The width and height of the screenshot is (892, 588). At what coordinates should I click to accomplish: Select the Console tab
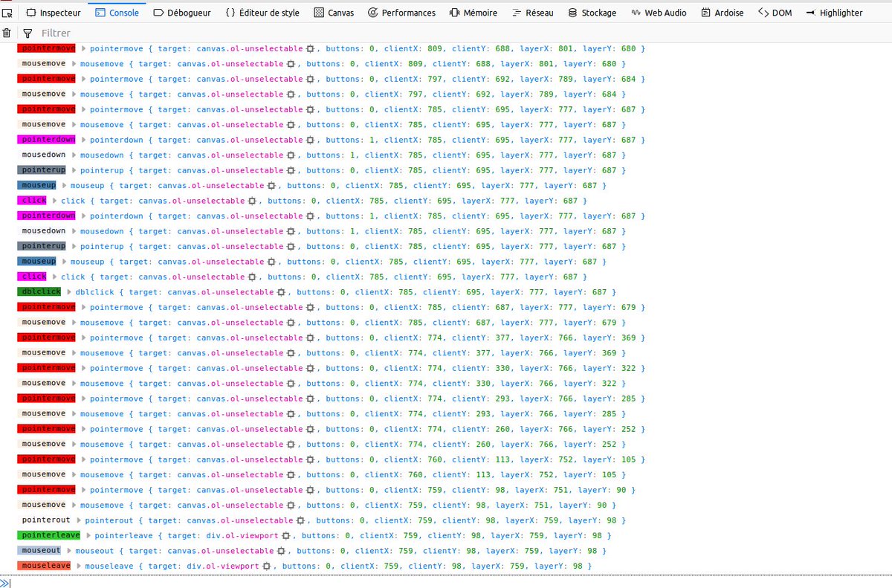(x=117, y=13)
